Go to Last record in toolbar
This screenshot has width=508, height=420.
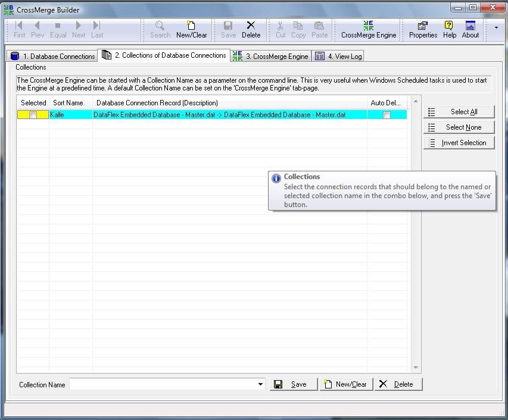[x=97, y=29]
